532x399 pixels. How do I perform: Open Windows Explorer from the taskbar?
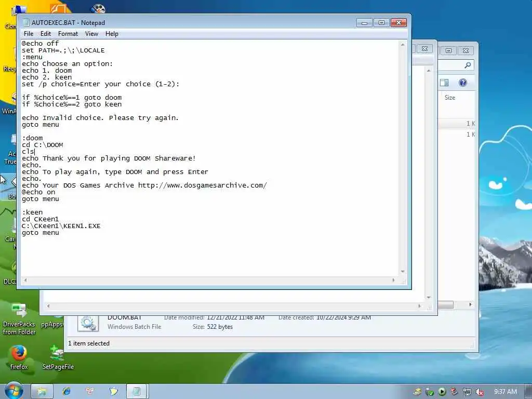point(42,391)
